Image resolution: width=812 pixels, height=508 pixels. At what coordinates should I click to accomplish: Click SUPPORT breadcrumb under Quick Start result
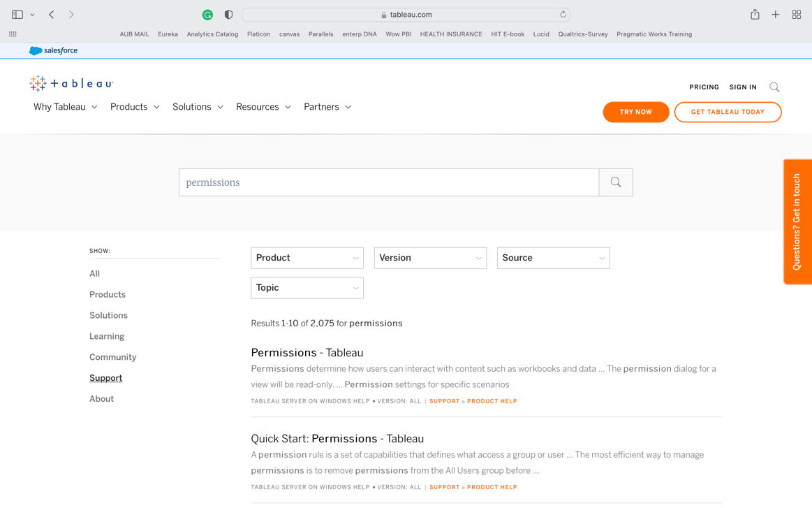coord(444,487)
